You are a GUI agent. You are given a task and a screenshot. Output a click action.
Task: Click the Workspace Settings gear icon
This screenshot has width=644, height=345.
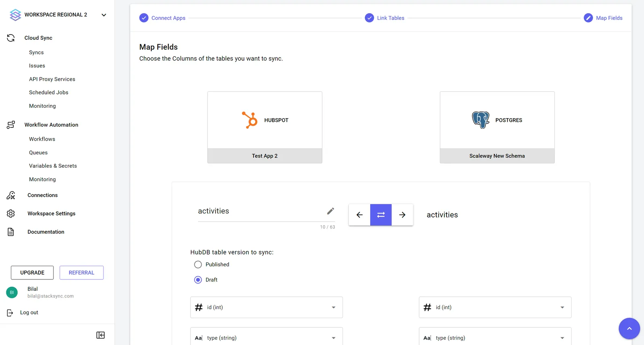pyautogui.click(x=11, y=214)
